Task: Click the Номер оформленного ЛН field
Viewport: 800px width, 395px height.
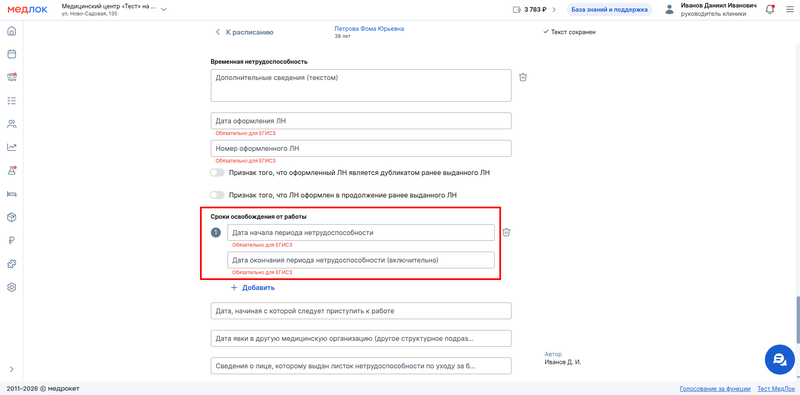Action: (361, 149)
